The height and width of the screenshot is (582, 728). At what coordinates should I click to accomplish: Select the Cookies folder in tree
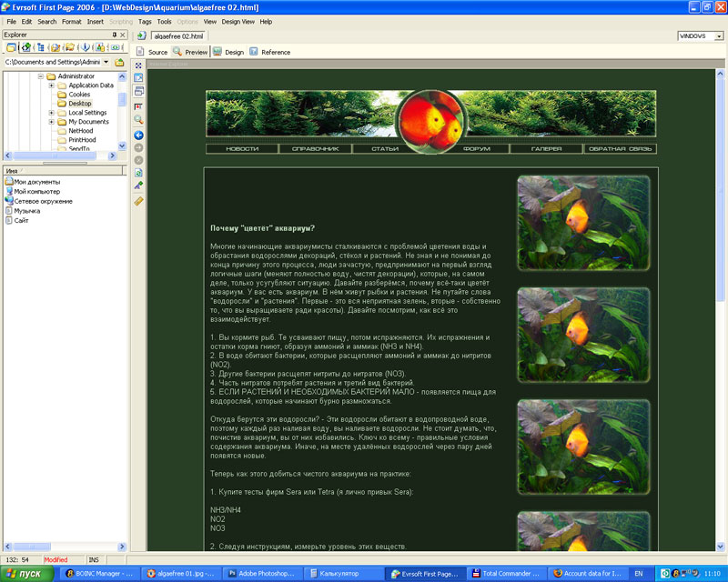(x=79, y=95)
